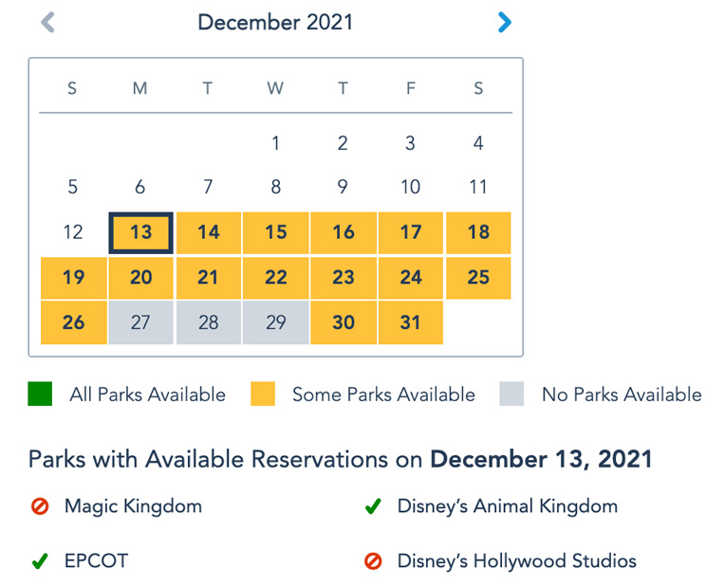Click the green checkmark beside Disney's Animal Kingdom
This screenshot has width=706, height=588.
point(373,506)
